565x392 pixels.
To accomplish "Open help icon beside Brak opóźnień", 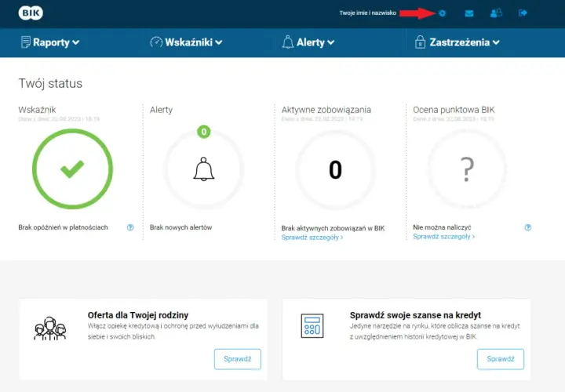I will [x=130, y=227].
